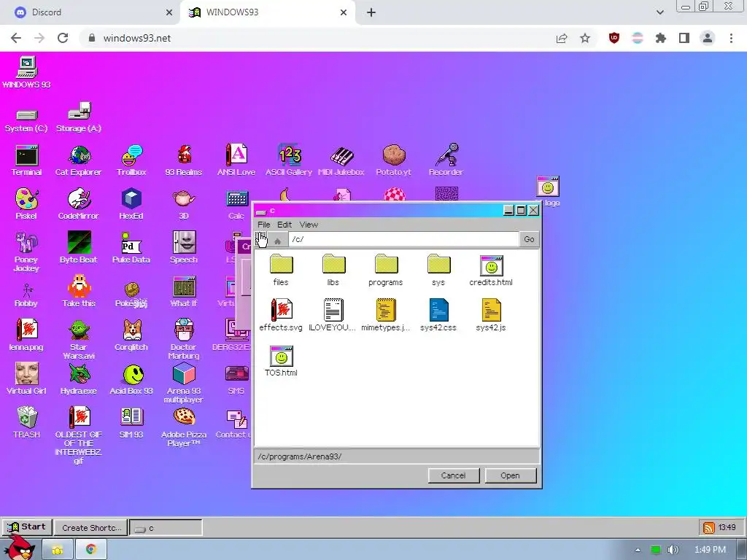Open Star Wars.avi icon
Viewport: 747px width, 560px height.
79,340
